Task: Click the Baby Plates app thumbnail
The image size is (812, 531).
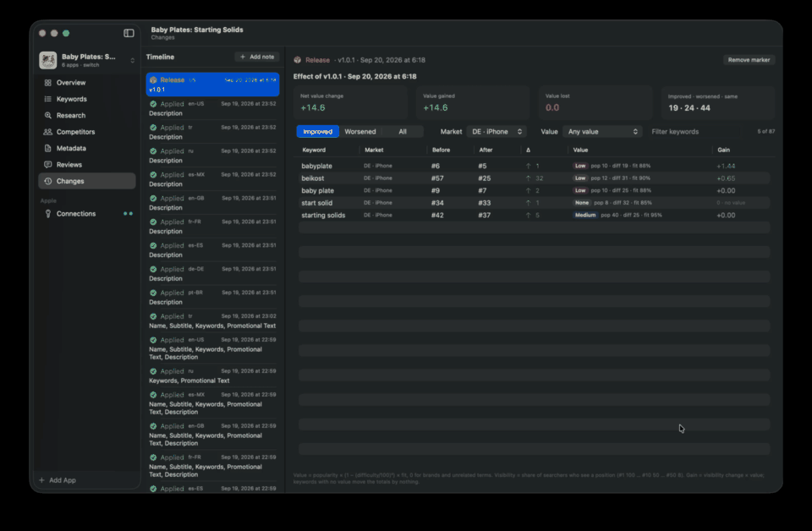Action: [48, 60]
